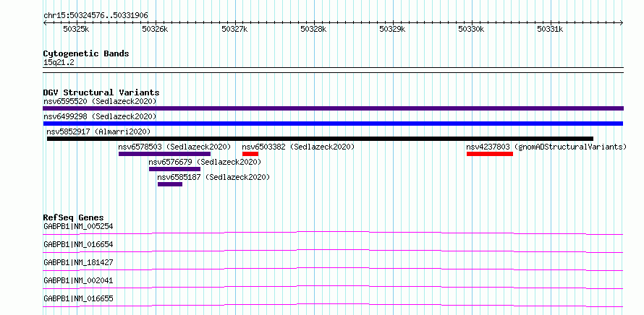Select the red nsv6503382 variant bar

click(250, 154)
